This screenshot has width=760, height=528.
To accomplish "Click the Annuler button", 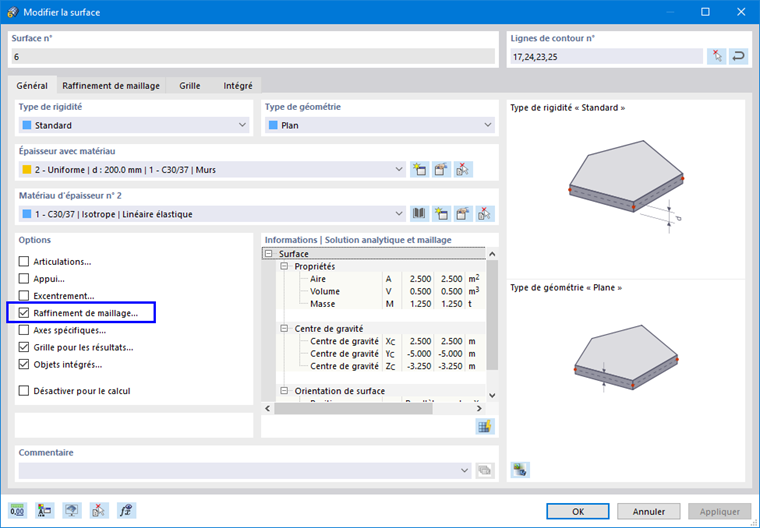I will tap(649, 512).
